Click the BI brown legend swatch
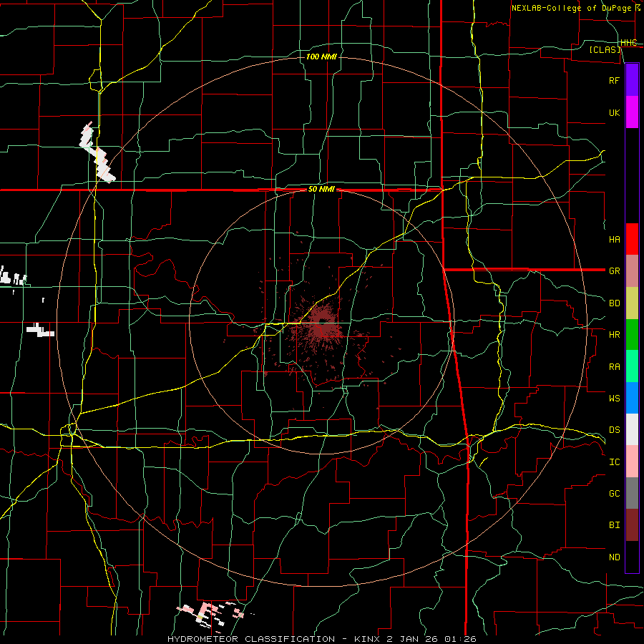 coord(632,525)
